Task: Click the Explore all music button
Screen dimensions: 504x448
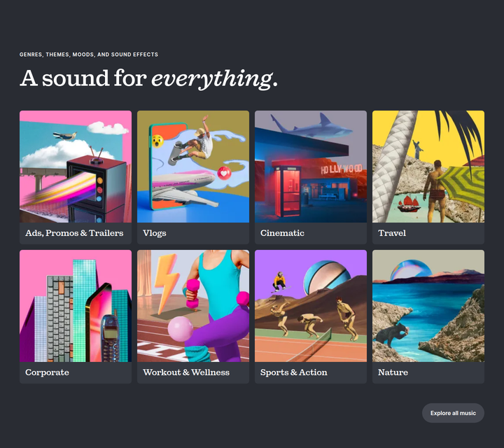Action: point(453,413)
